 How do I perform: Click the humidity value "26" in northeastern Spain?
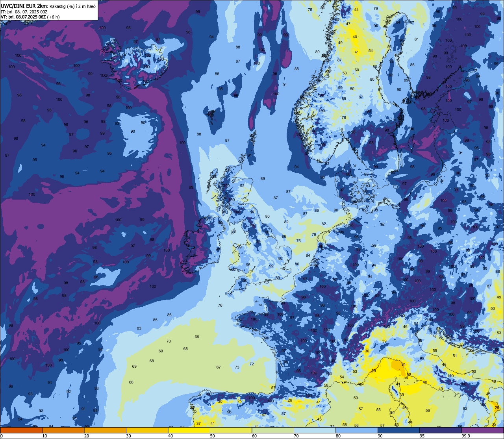290,400
